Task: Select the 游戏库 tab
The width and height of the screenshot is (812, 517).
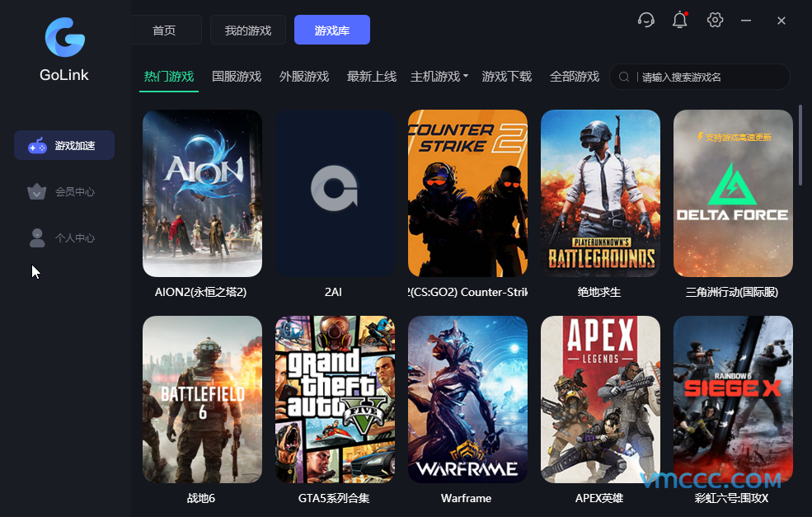Action: coord(332,31)
